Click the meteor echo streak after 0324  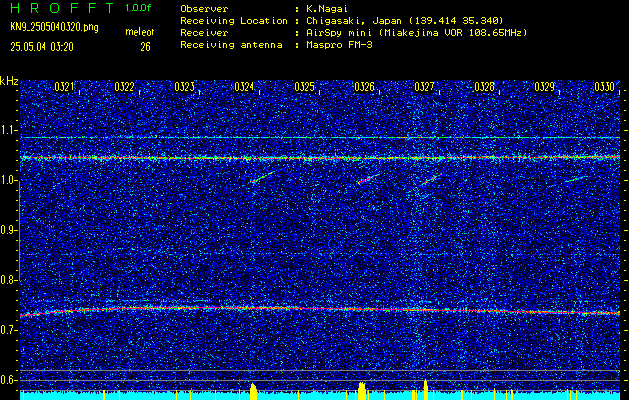coord(263,177)
